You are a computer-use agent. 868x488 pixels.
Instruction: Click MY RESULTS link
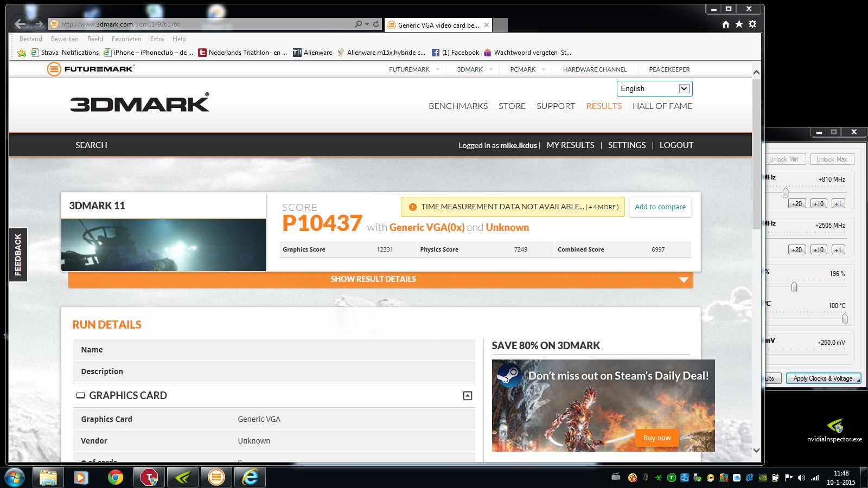pos(570,145)
